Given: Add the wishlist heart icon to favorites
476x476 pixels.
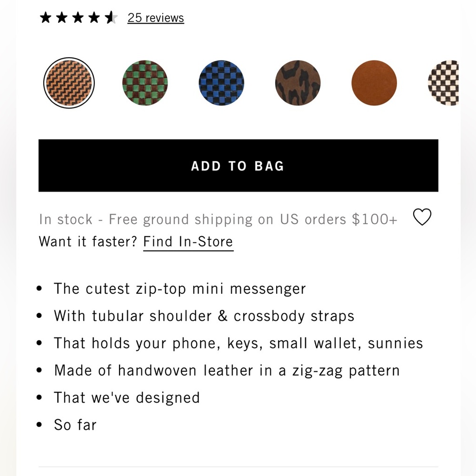Looking at the screenshot, I should pyautogui.click(x=422, y=218).
